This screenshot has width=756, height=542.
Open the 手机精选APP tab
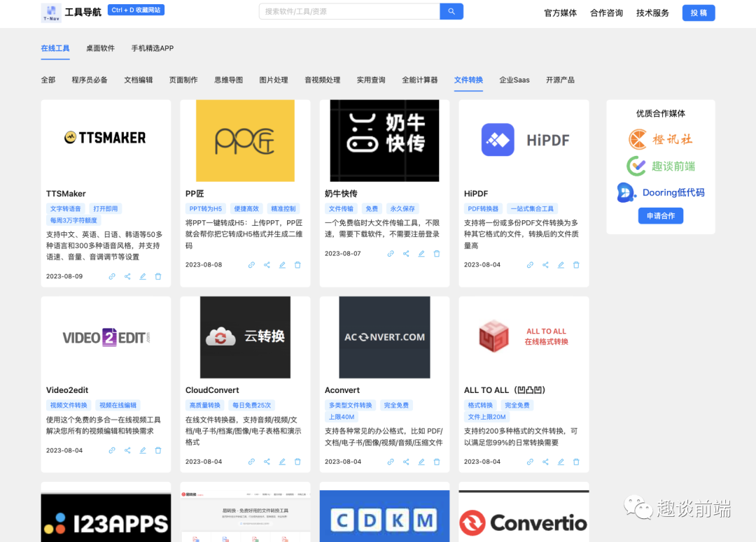153,48
